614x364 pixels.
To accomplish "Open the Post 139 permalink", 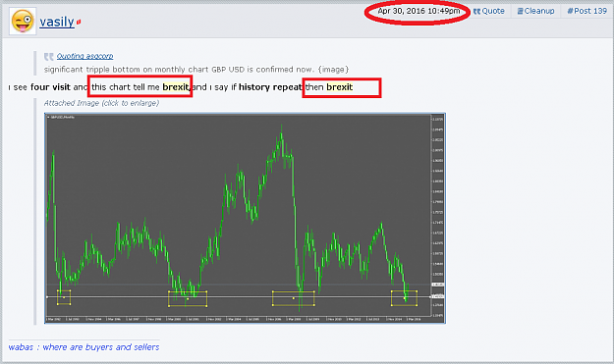I will click(x=586, y=11).
